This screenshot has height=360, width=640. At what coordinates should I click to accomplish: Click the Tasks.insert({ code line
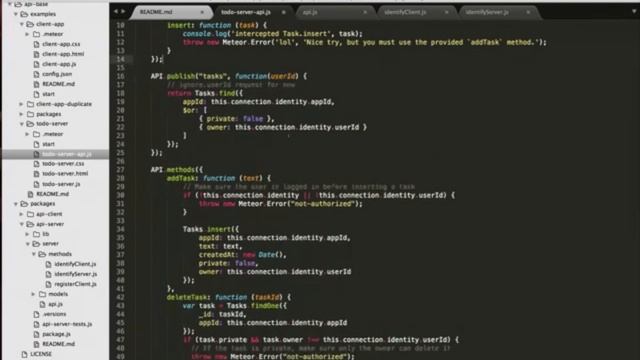(x=211, y=229)
